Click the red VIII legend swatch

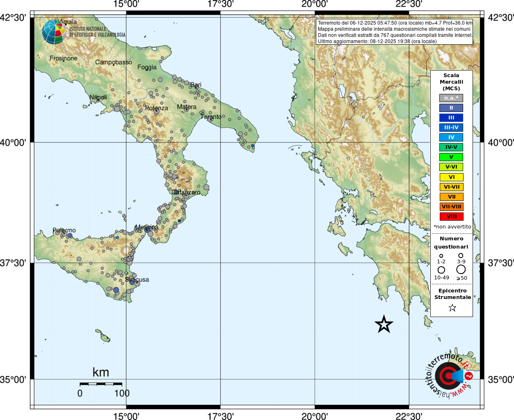[x=451, y=217]
